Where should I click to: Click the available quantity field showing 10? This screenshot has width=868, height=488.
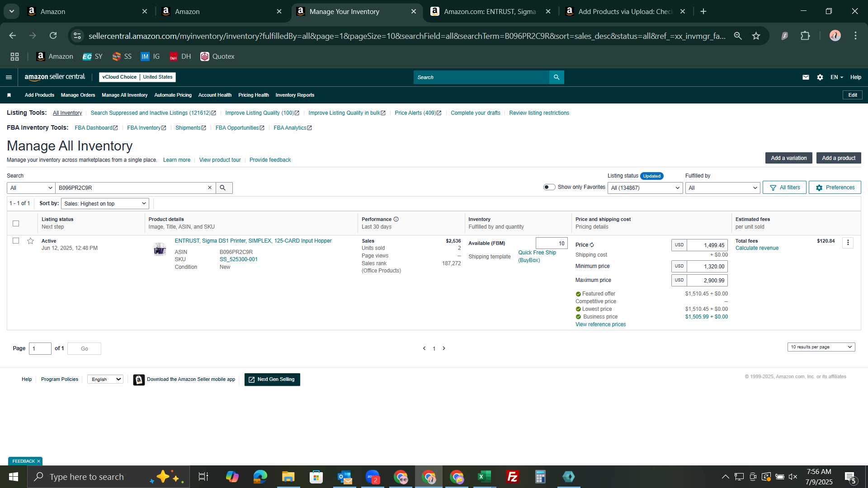(552, 243)
